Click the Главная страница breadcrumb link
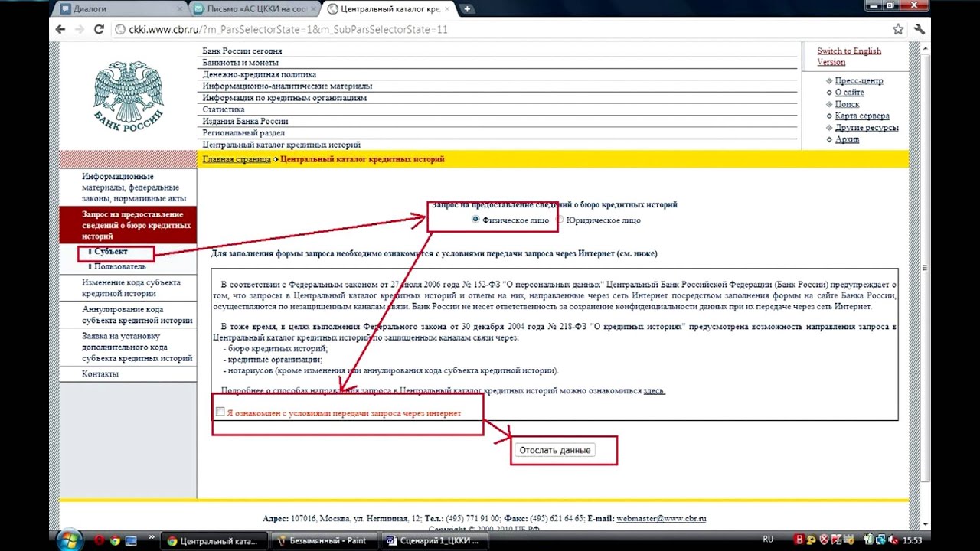980x551 pixels. click(237, 159)
